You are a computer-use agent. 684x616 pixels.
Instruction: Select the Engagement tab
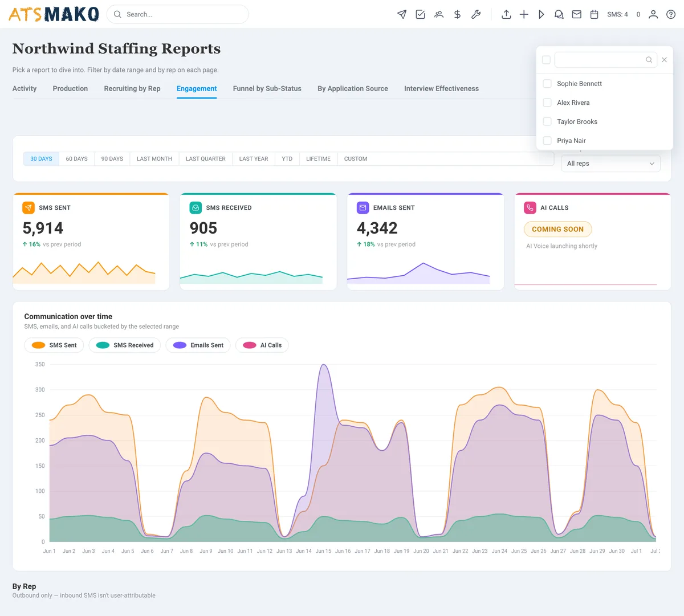[x=197, y=88]
